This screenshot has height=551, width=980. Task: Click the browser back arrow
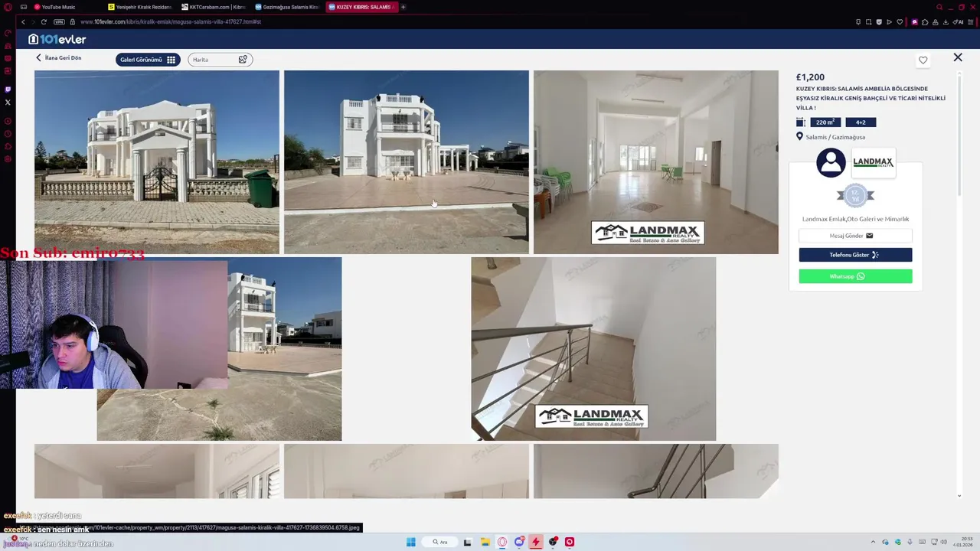(23, 21)
